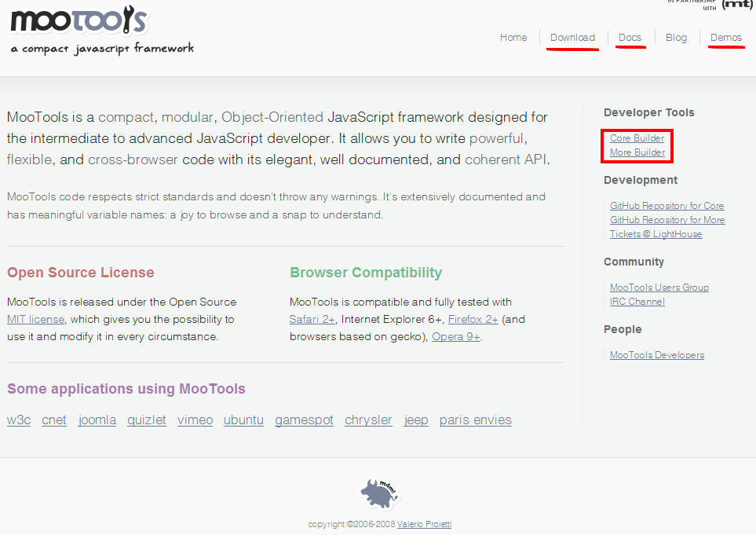Click the Development sidebar heading

point(641,180)
